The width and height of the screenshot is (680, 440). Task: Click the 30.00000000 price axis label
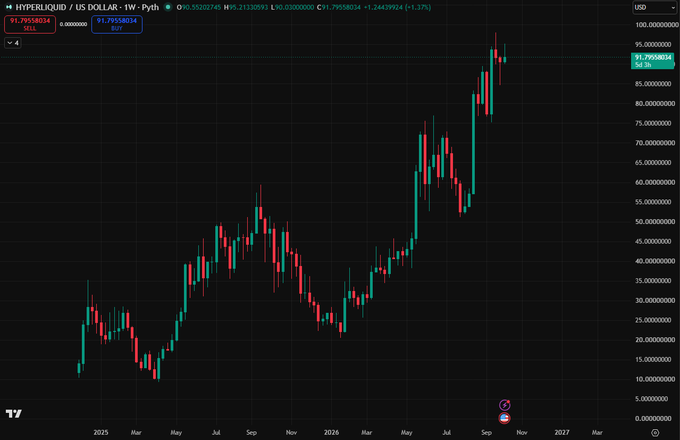click(x=655, y=300)
